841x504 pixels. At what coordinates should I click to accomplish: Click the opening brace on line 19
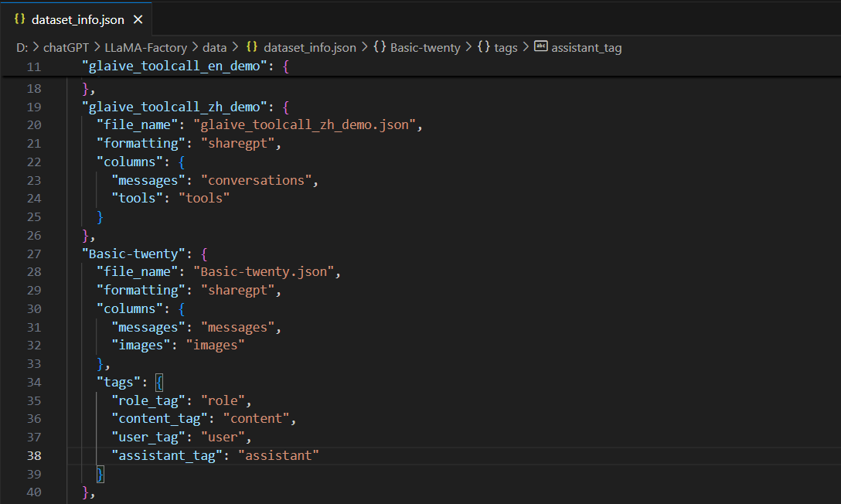point(286,107)
